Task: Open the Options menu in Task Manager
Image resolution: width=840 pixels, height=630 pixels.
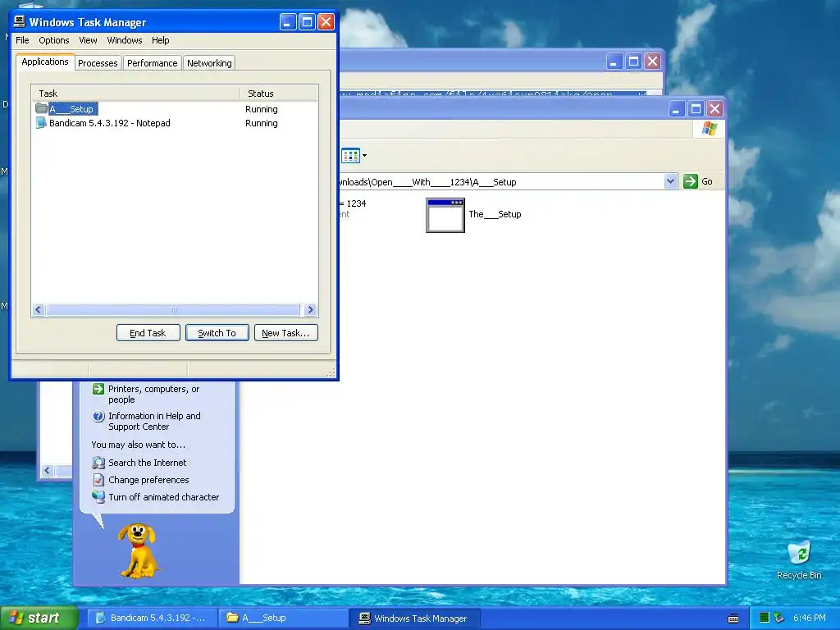Action: tap(53, 40)
